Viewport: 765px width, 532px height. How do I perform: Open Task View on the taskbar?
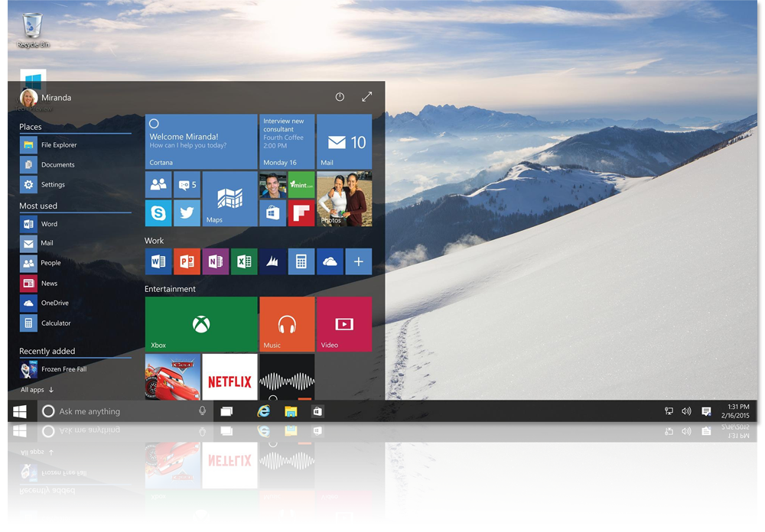click(x=226, y=410)
